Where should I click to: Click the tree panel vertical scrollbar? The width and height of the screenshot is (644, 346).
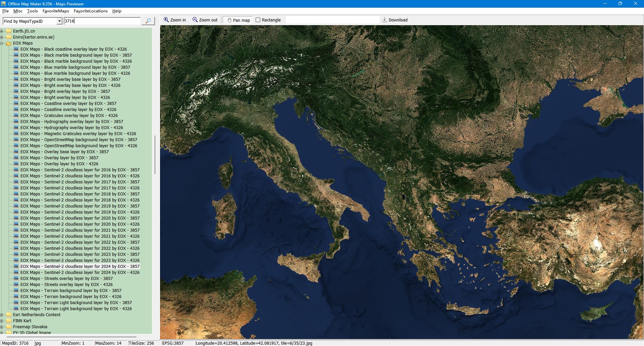pos(155,154)
